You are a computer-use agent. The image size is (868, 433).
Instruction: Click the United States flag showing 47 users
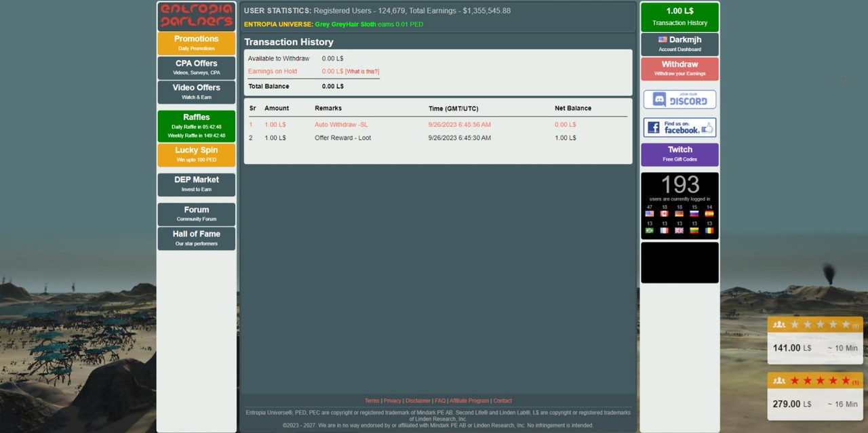650,213
